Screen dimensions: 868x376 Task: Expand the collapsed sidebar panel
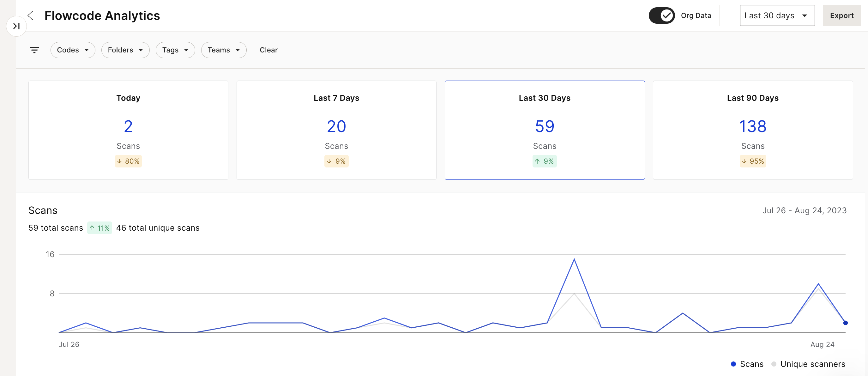point(16,26)
